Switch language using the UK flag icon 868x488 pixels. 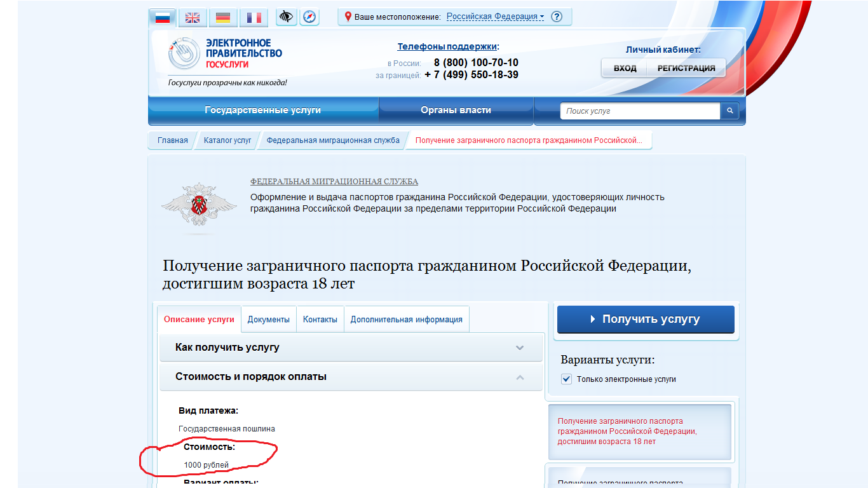click(193, 18)
